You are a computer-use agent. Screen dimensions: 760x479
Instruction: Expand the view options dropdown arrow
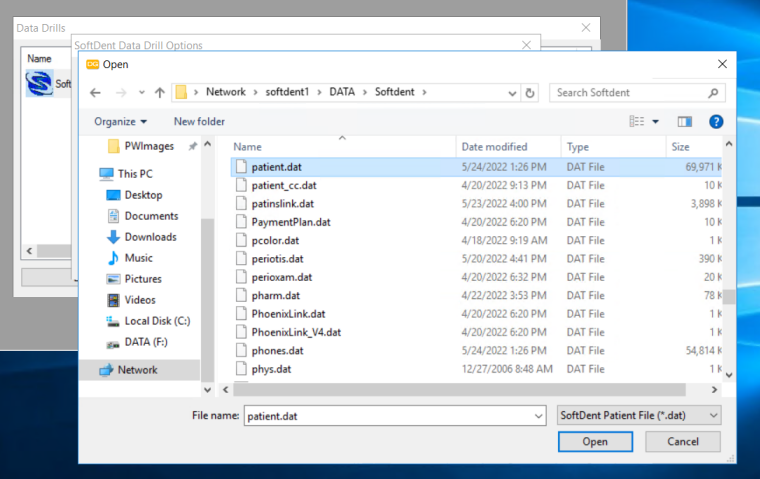655,122
